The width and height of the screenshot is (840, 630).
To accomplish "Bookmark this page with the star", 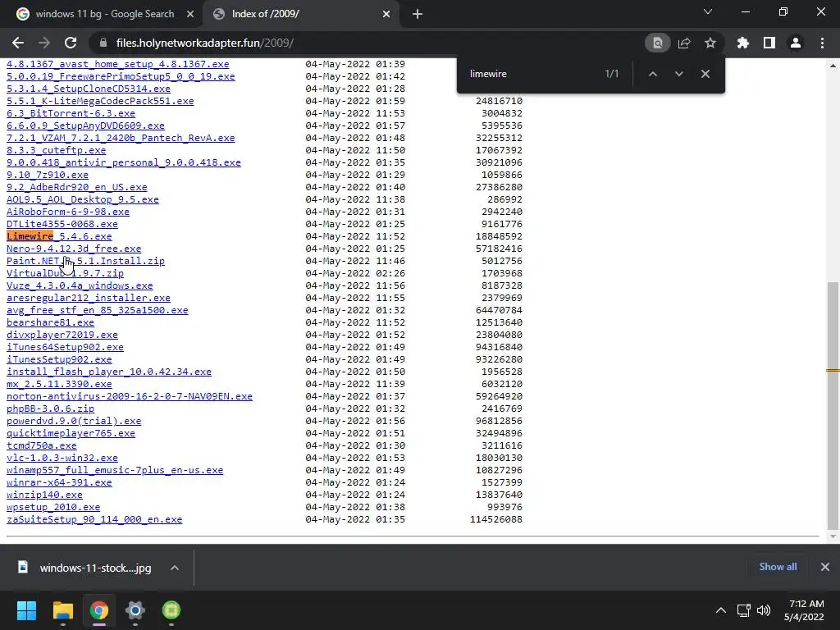I will click(710, 43).
